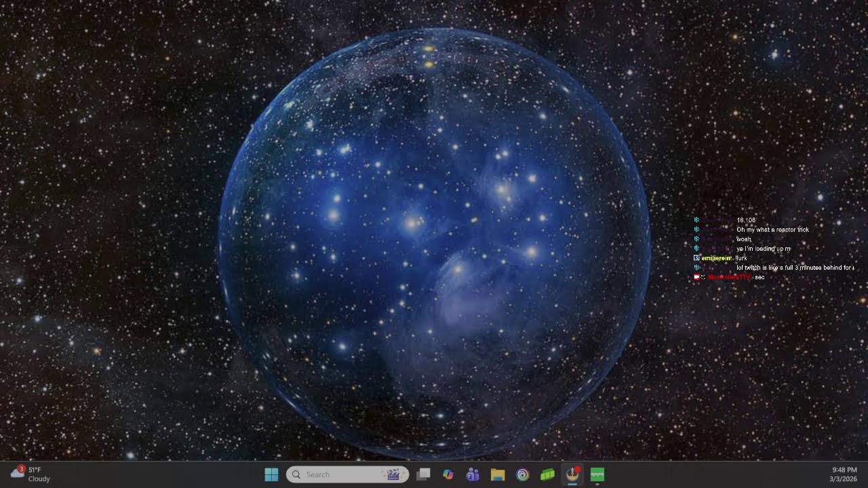Open the weather widget showing 51°F Cloudy

(x=31, y=474)
